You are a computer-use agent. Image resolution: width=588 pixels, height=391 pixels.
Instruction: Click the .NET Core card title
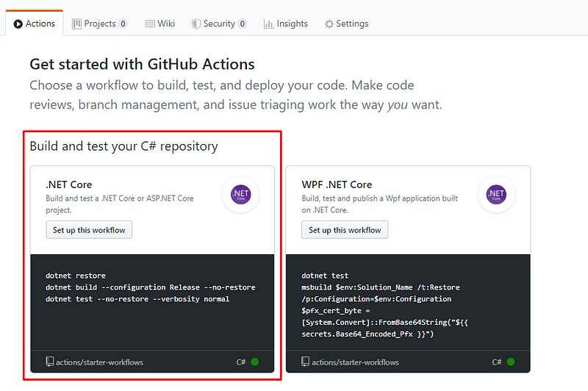tap(69, 184)
